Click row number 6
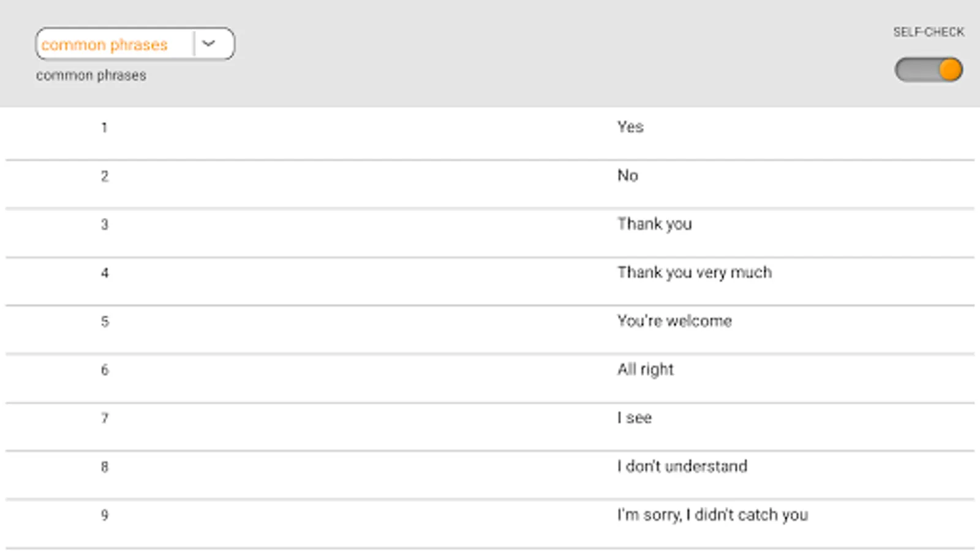The image size is (980, 551). (105, 370)
